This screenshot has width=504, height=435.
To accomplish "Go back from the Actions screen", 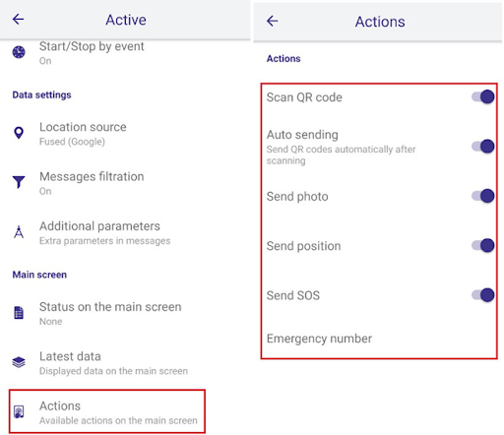I will [273, 21].
